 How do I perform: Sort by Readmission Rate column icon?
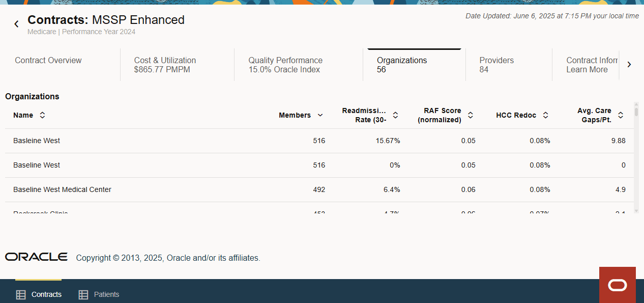(x=395, y=115)
